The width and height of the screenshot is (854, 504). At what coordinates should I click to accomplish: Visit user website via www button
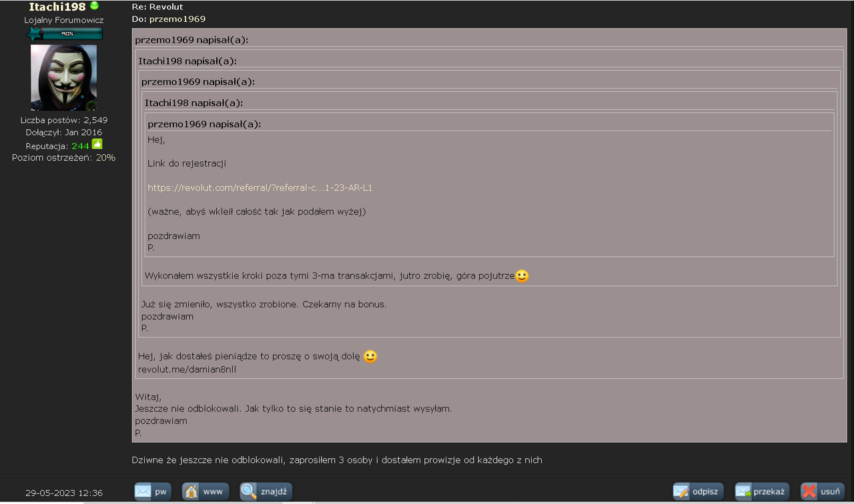point(205,492)
